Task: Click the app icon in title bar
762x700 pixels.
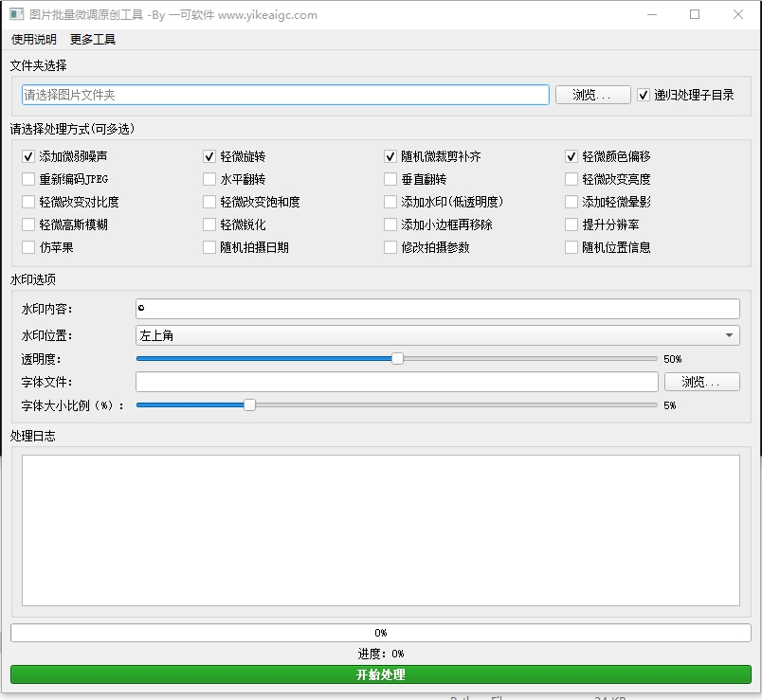Action: pos(16,15)
